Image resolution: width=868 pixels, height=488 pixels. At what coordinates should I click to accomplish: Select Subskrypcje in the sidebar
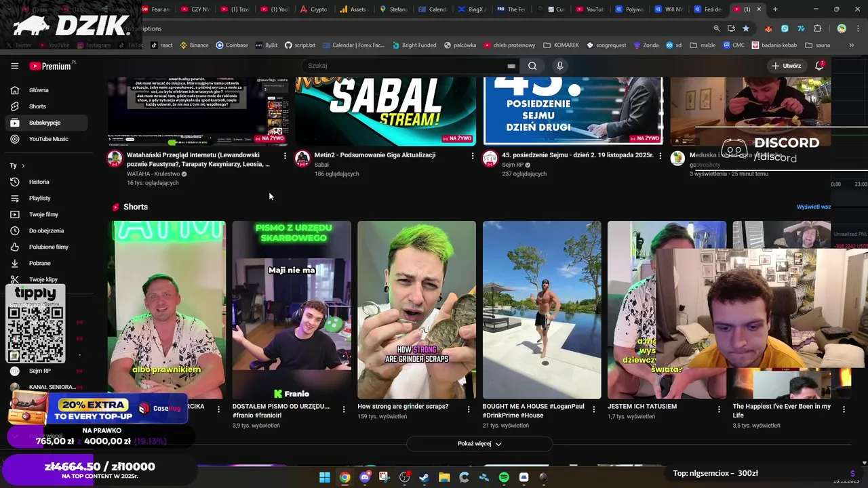(45, 123)
